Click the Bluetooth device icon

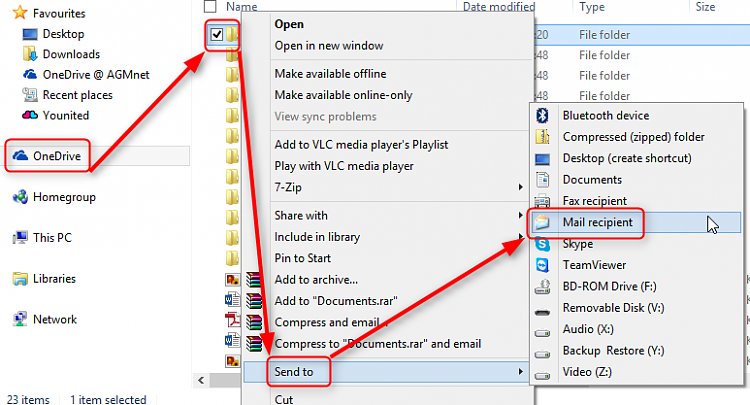click(542, 115)
